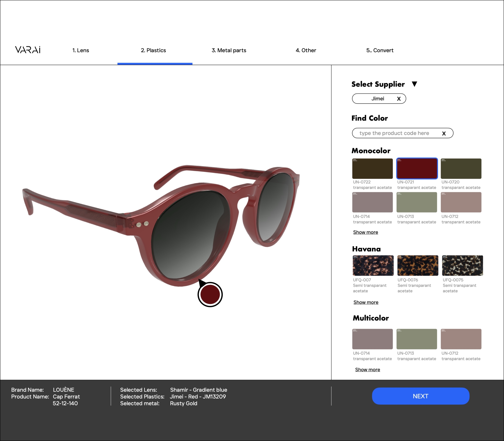
Task: Navigate to the Other tab
Action: [306, 50]
